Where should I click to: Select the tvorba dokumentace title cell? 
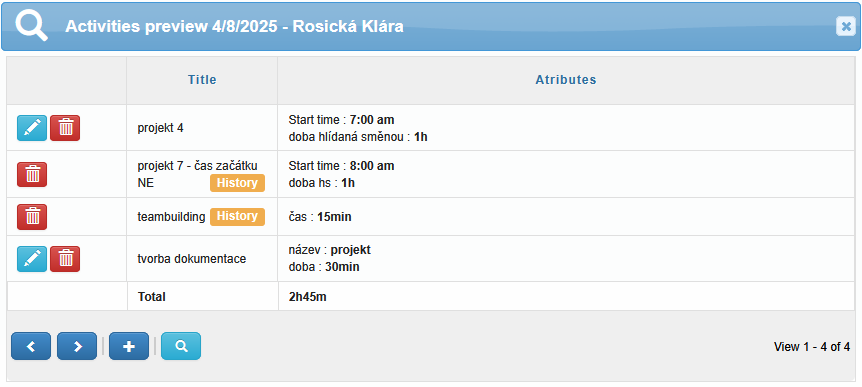(x=202, y=259)
